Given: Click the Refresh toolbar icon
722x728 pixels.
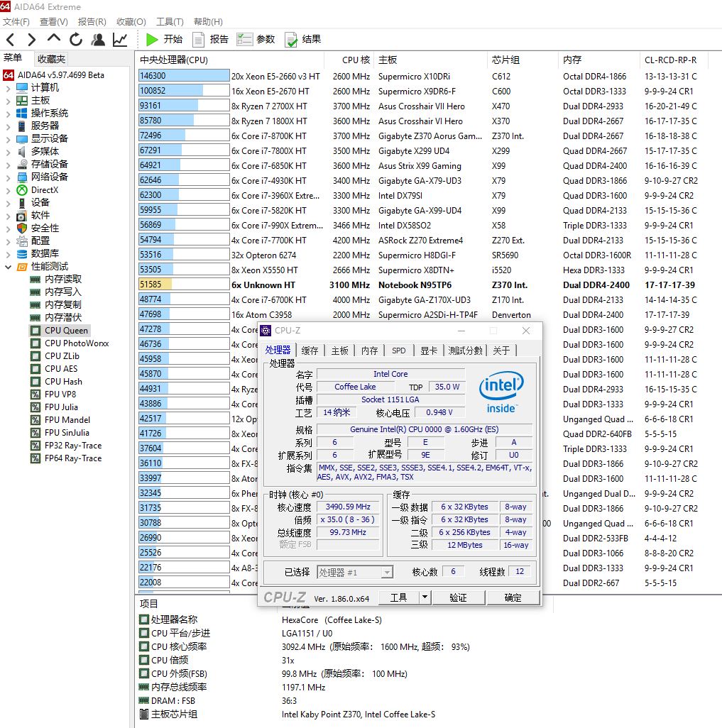Looking at the screenshot, I should 76,40.
